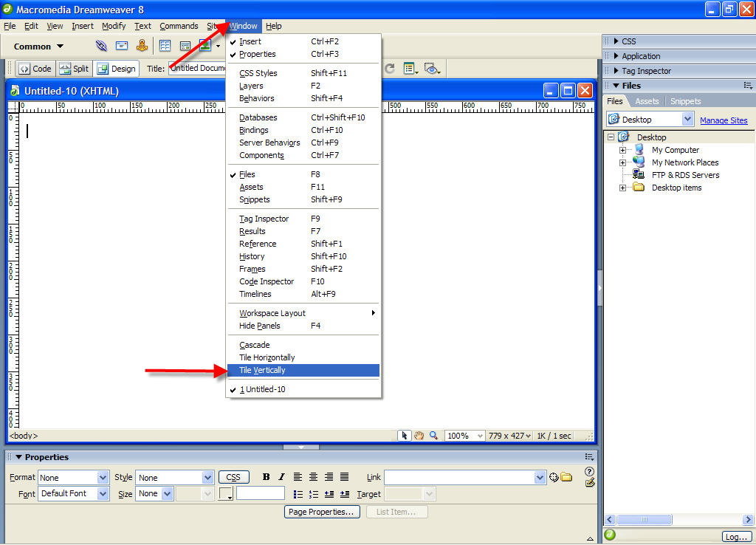Choose CSS Styles from Window menu
Image resolution: width=756 pixels, height=545 pixels.
[x=303, y=73]
